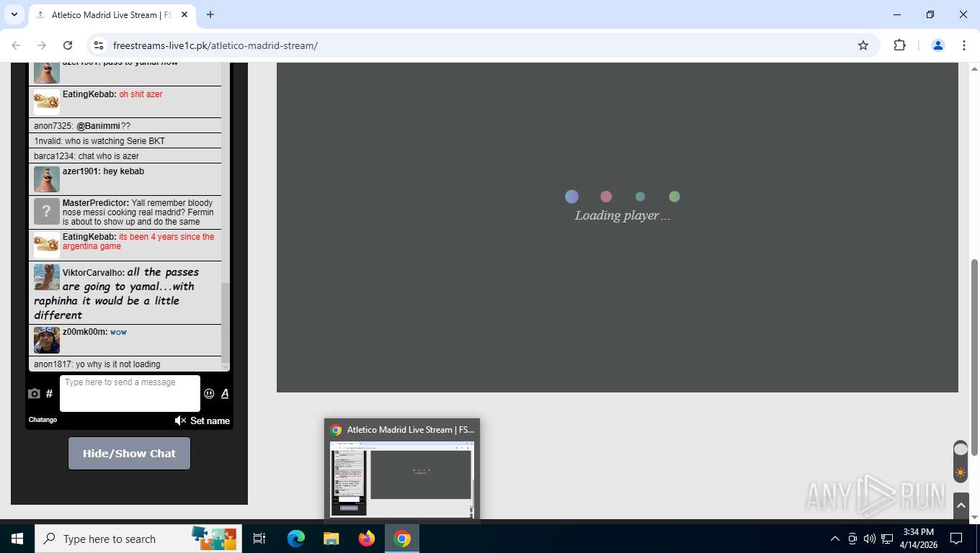Click the Loading player text

tap(623, 215)
